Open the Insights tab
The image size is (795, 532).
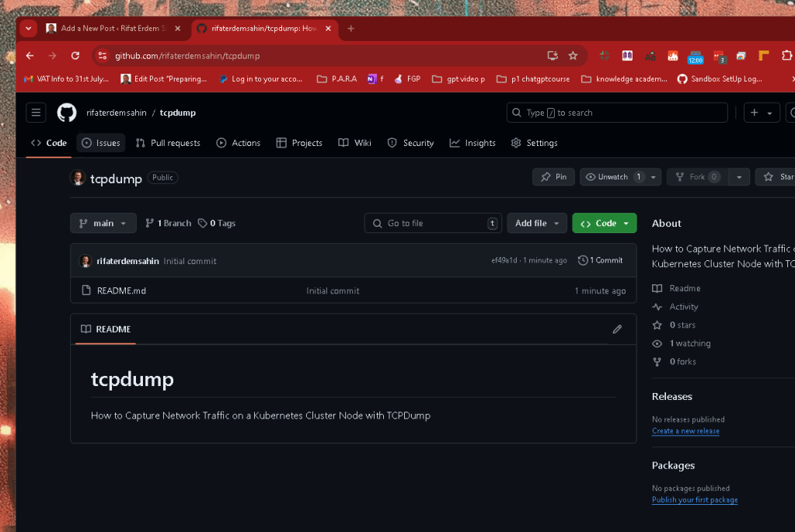(472, 143)
